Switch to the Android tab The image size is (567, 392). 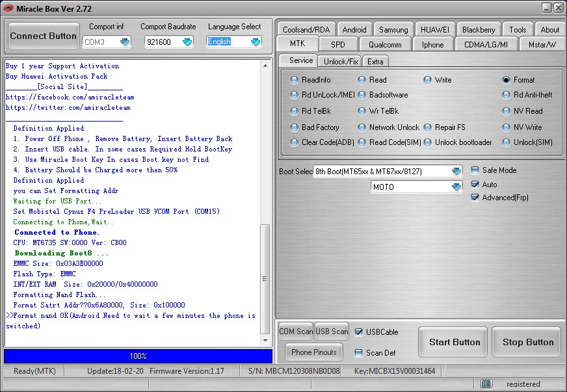tap(354, 30)
